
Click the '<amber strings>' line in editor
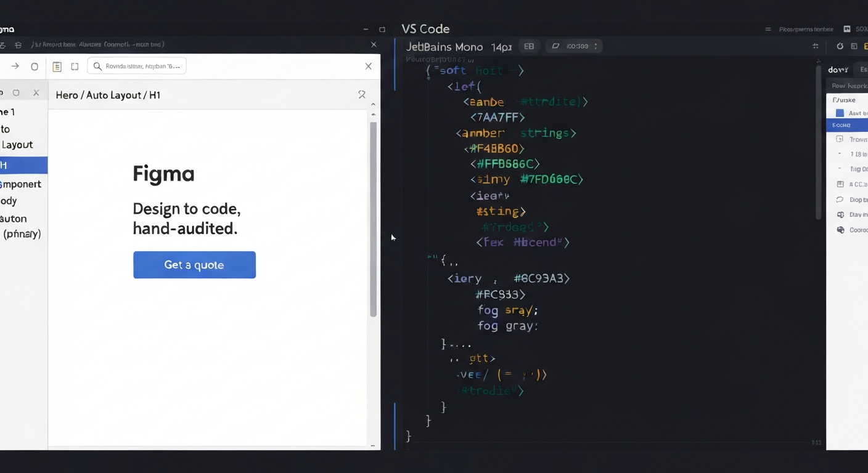point(516,133)
